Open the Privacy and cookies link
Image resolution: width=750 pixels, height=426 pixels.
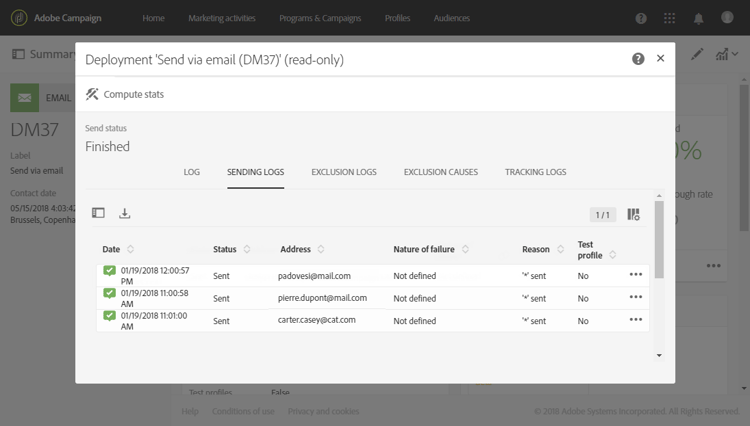[323, 411]
